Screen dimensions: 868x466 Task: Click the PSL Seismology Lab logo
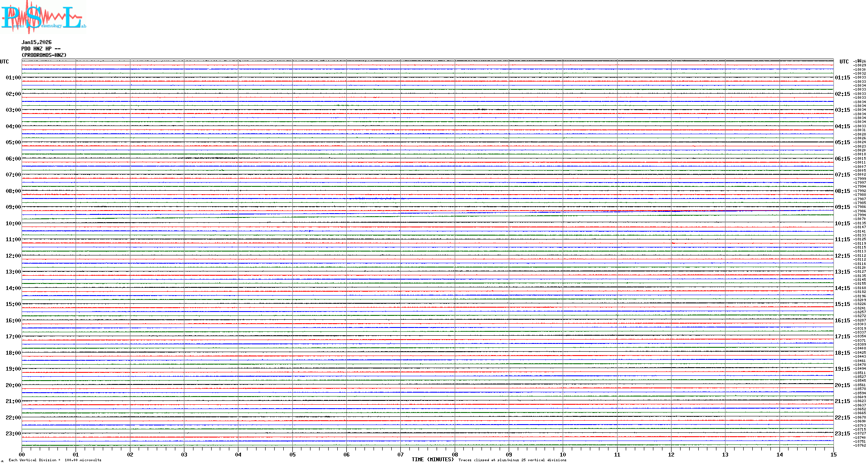[43, 17]
